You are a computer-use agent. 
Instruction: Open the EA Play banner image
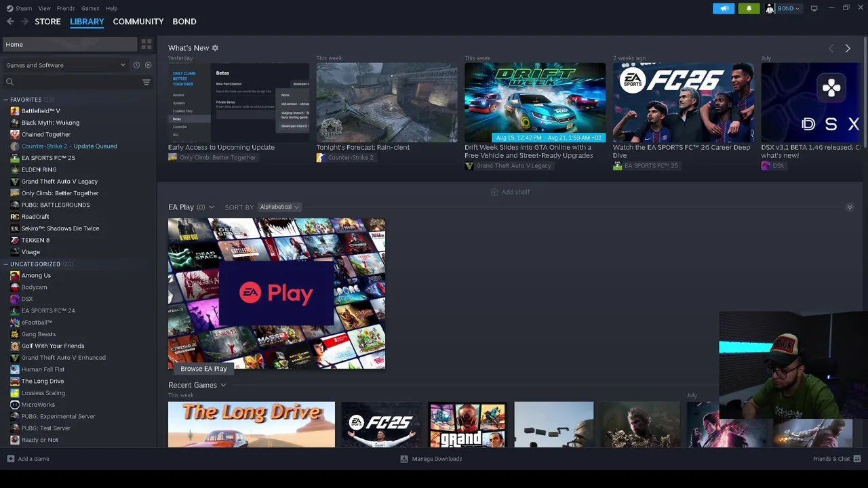(x=277, y=293)
